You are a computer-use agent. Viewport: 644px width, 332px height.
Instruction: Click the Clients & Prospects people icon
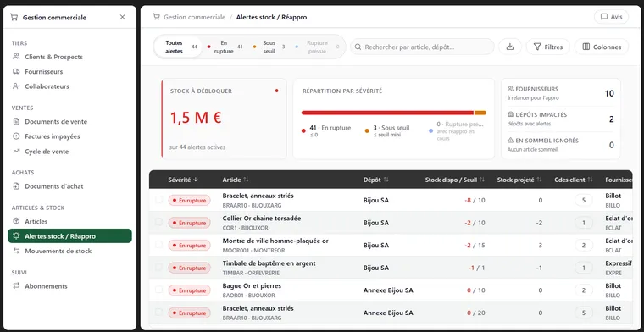pos(16,57)
